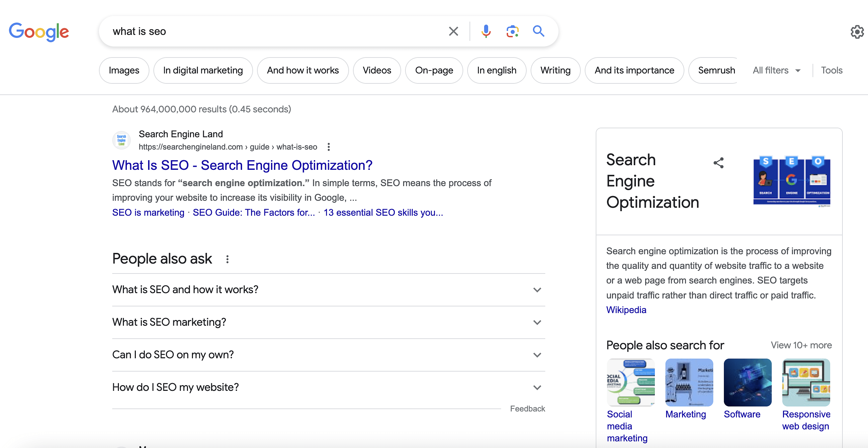Click Social media marketing text link
This screenshot has height=448, width=868.
(x=627, y=426)
